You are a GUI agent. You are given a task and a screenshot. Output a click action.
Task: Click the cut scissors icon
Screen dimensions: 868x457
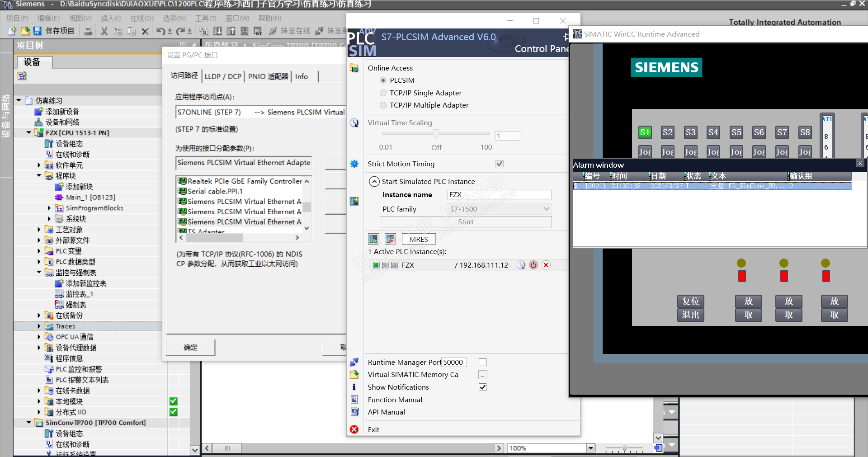point(104,31)
